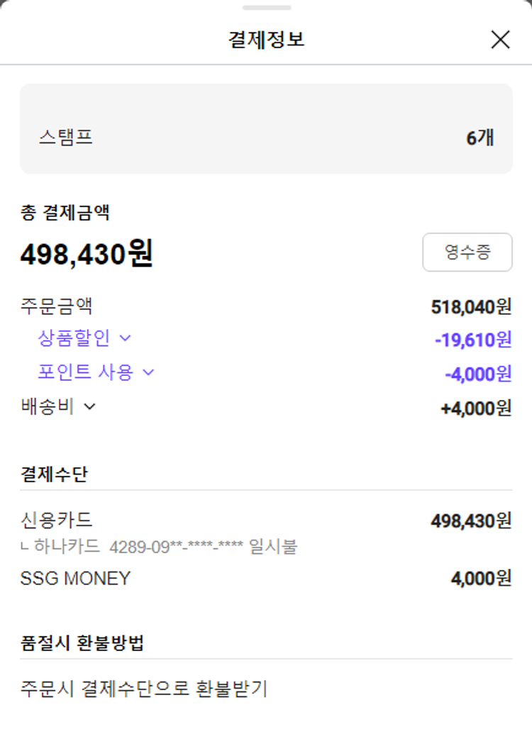Click 주문시 결제수단으로 환불받기 refund option

144,688
